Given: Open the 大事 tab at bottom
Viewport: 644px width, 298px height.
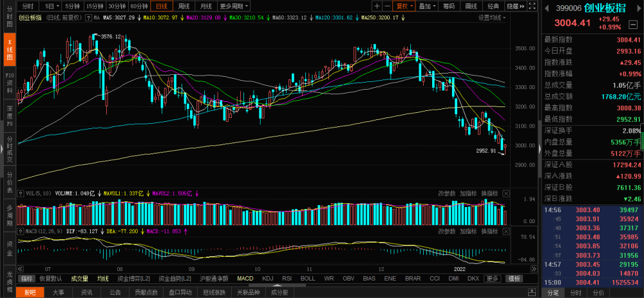Looking at the screenshot, I should pos(59,293).
